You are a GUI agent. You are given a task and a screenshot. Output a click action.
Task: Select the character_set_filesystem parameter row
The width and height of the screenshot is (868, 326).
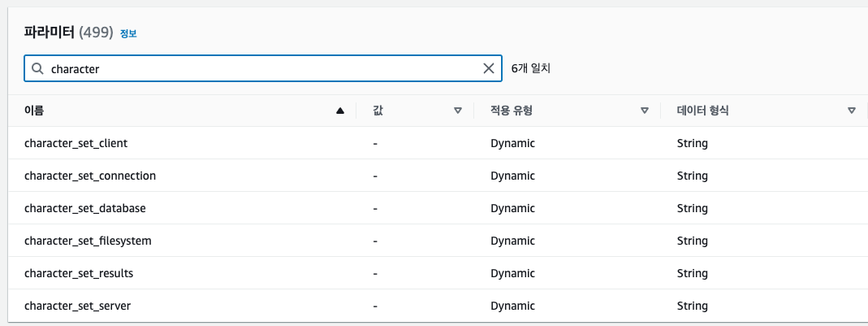click(438, 241)
